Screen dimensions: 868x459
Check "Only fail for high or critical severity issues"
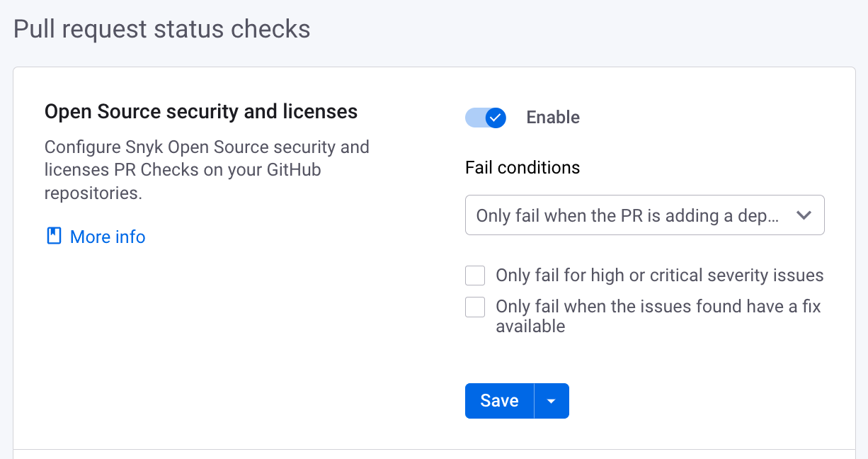click(x=475, y=275)
